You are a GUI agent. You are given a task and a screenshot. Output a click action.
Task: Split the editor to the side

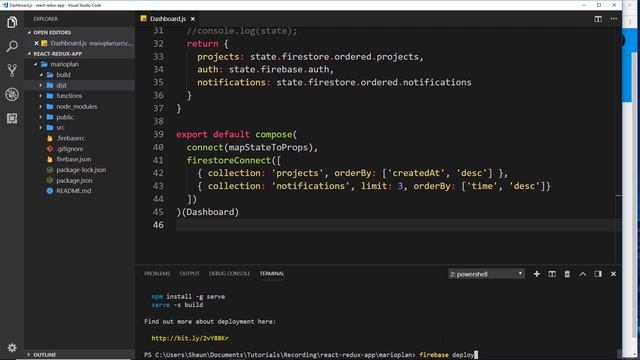598,19
